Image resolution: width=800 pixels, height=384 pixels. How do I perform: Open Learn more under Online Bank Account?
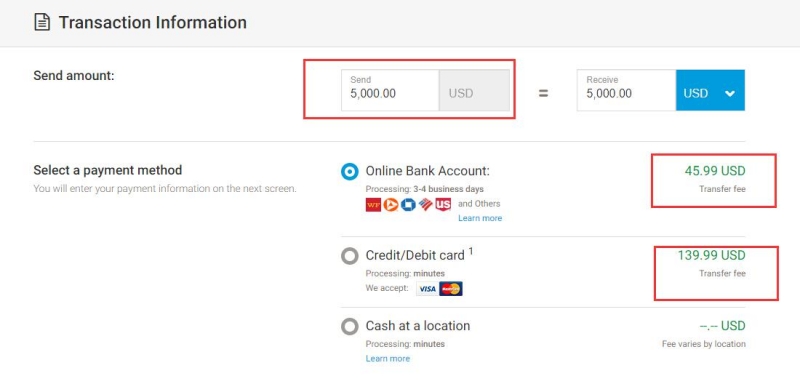[480, 218]
